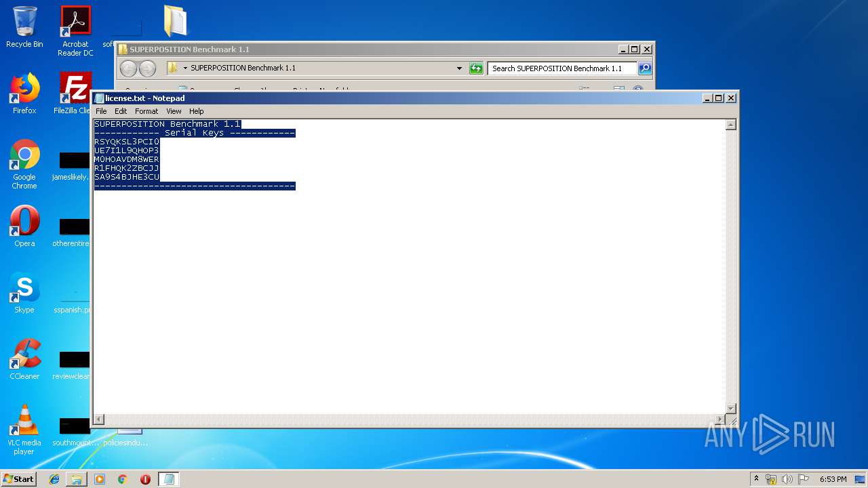The image size is (868, 488).
Task: Open the volume tray icon
Action: point(787,479)
